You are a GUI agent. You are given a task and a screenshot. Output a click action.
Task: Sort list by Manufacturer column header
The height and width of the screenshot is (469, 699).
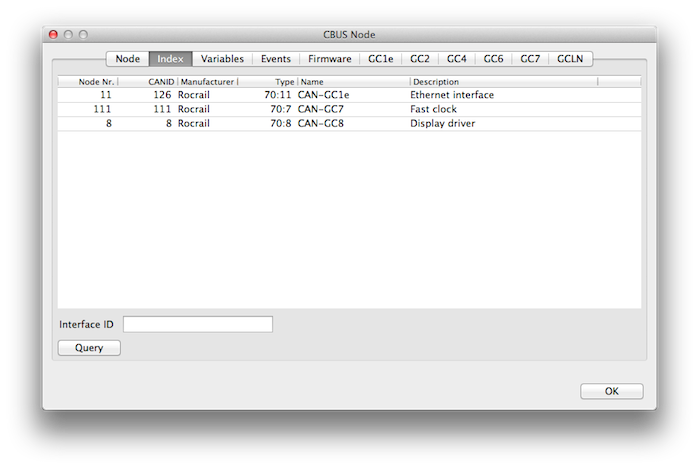[207, 82]
